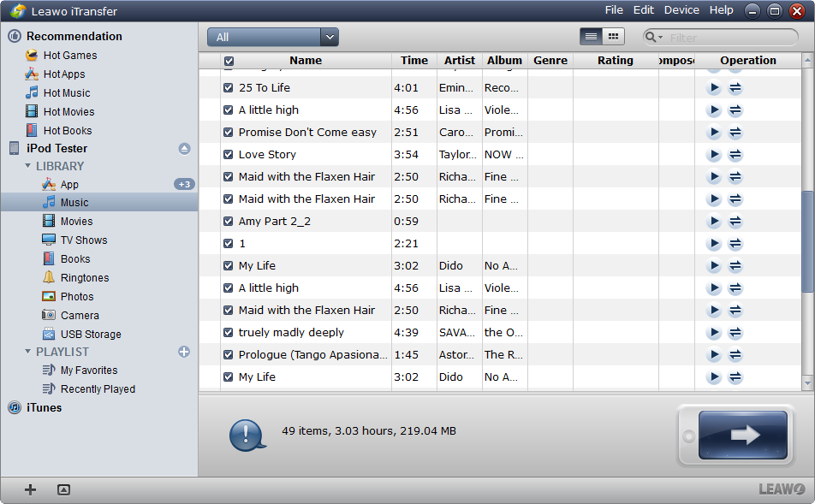The image size is (815, 504).
Task: Sort by the Time column header
Action: point(414,60)
